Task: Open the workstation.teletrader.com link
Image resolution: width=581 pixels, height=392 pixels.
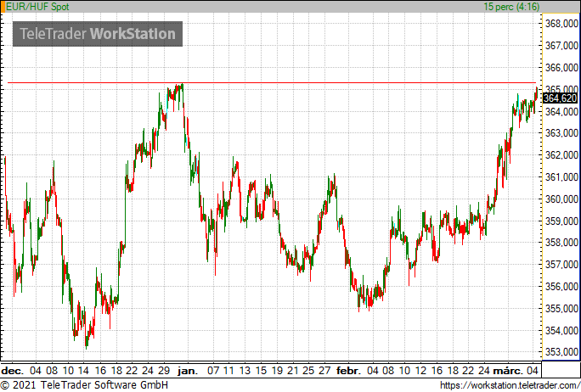Action: pyautogui.click(x=510, y=385)
